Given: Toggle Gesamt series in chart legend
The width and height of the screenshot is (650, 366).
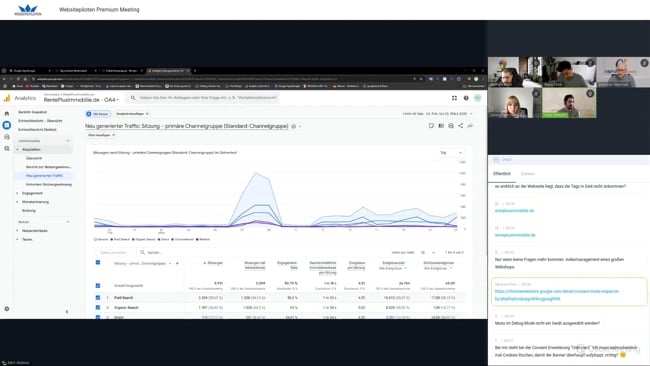Looking at the screenshot, I should click(x=101, y=240).
